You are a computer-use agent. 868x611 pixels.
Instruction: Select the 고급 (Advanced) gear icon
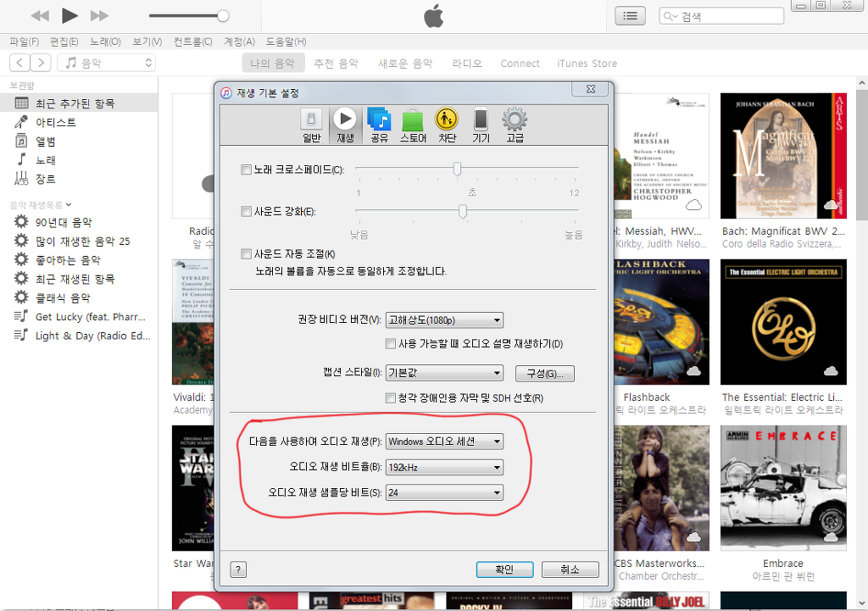pos(515,124)
